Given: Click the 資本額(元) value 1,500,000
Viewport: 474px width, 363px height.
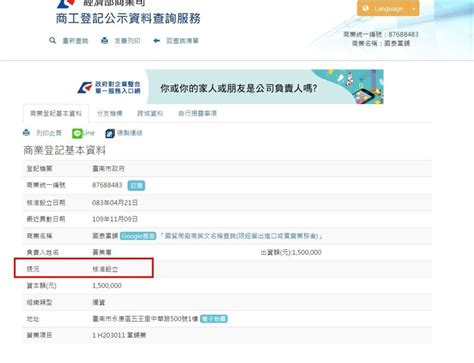Looking at the screenshot, I should (x=107, y=286).
